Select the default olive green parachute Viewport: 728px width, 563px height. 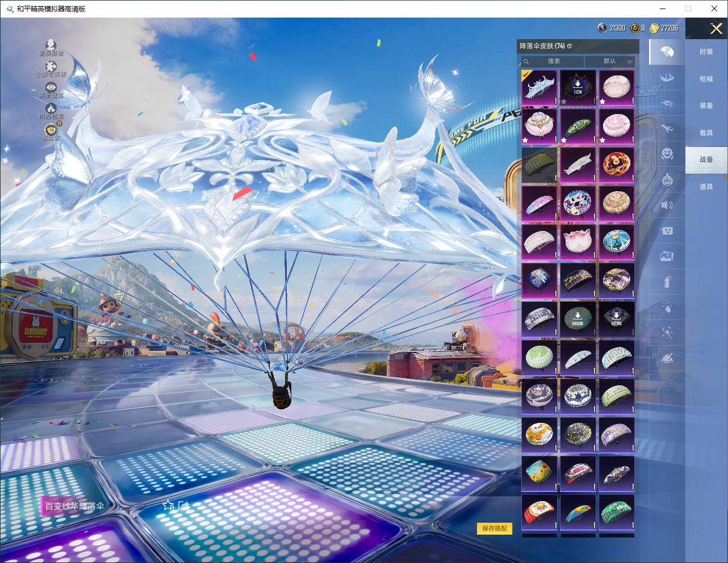[x=539, y=165]
